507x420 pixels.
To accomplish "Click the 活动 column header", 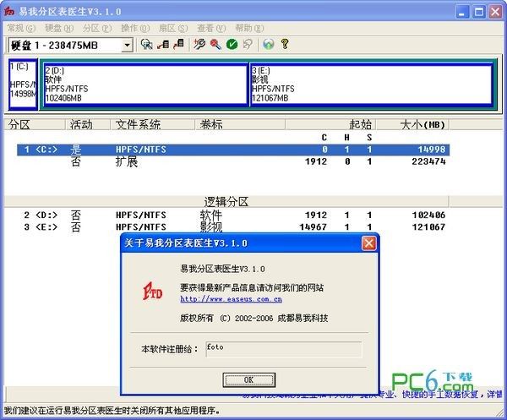I will click(x=88, y=124).
